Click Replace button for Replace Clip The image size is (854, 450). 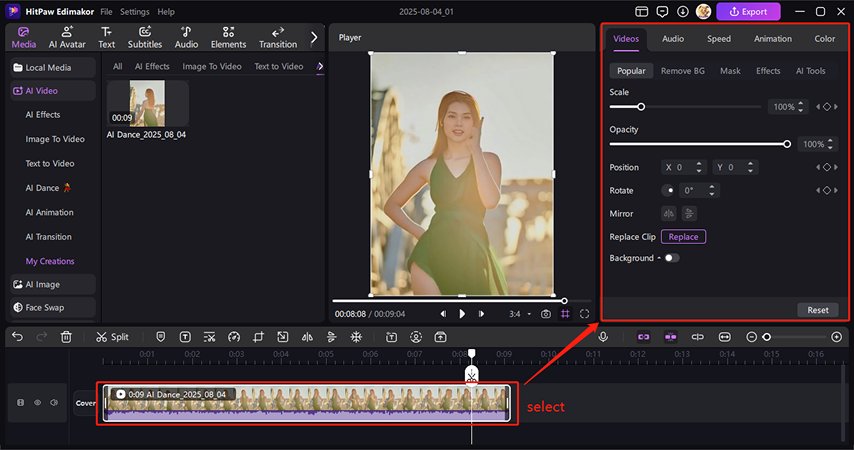pos(684,236)
